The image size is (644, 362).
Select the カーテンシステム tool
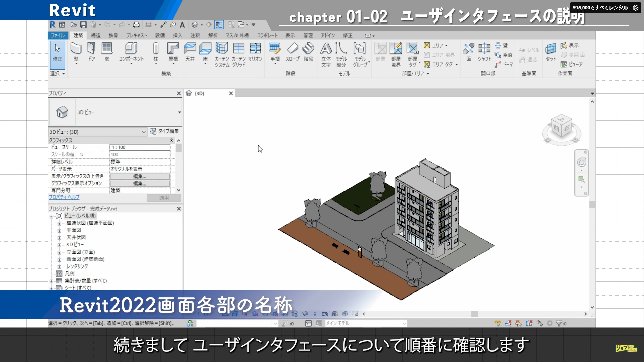point(222,55)
